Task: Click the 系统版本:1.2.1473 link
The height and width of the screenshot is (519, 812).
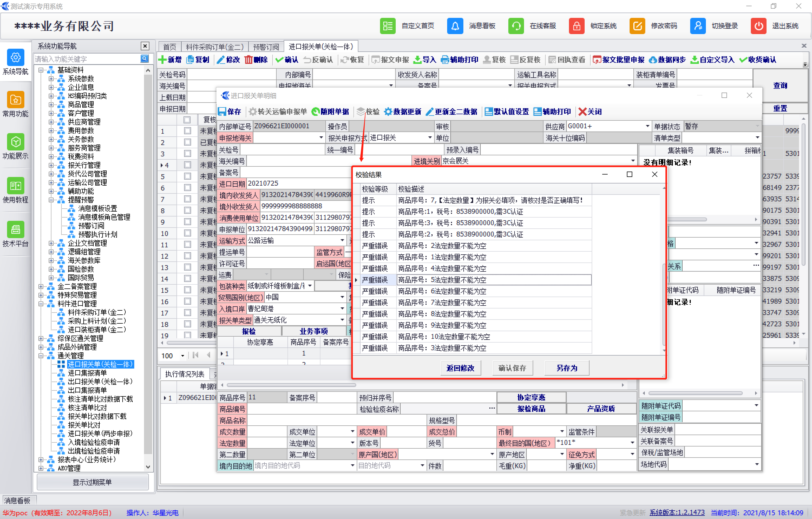Action: point(677,512)
